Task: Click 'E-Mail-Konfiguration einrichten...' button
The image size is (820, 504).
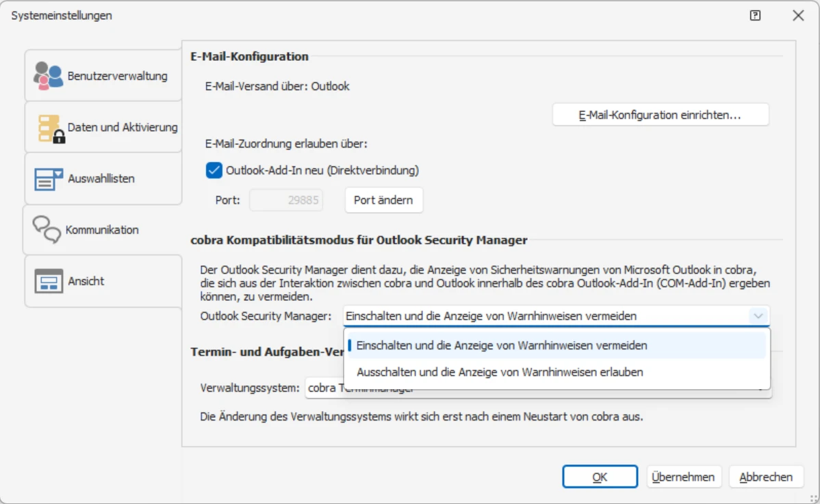Action: 660,115
